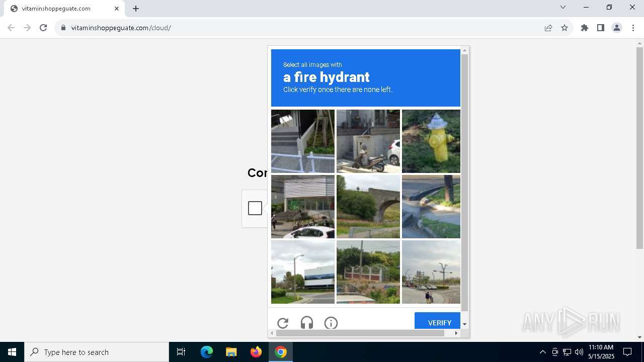Toggle the browser side panel
Image resolution: width=644 pixels, height=362 pixels.
click(x=601, y=28)
